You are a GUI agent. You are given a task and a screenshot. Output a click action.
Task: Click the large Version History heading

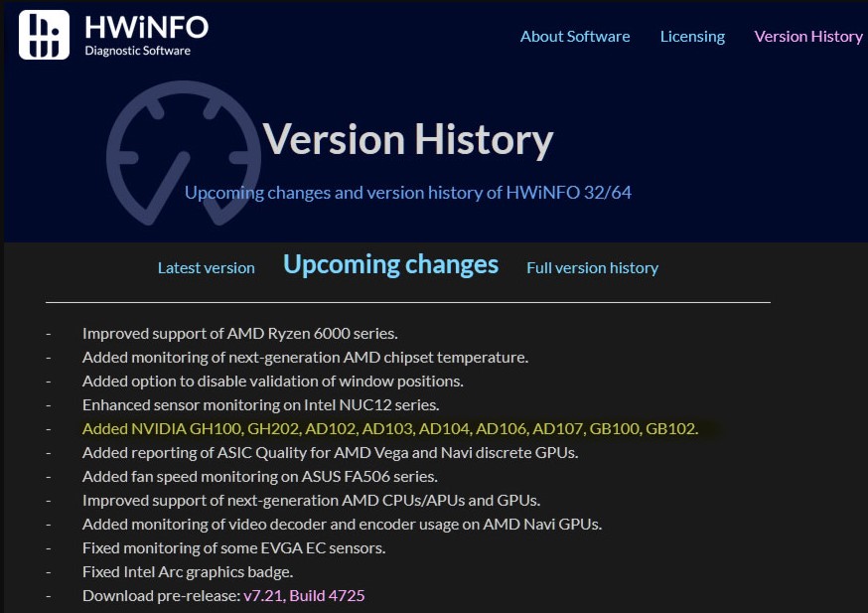click(x=407, y=139)
